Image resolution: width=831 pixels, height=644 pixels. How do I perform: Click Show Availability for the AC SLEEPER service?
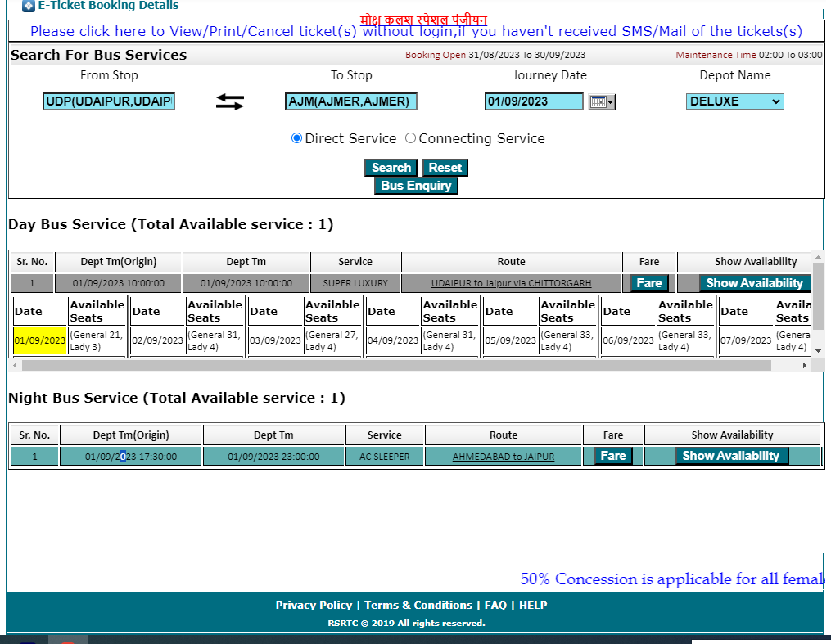[731, 455]
